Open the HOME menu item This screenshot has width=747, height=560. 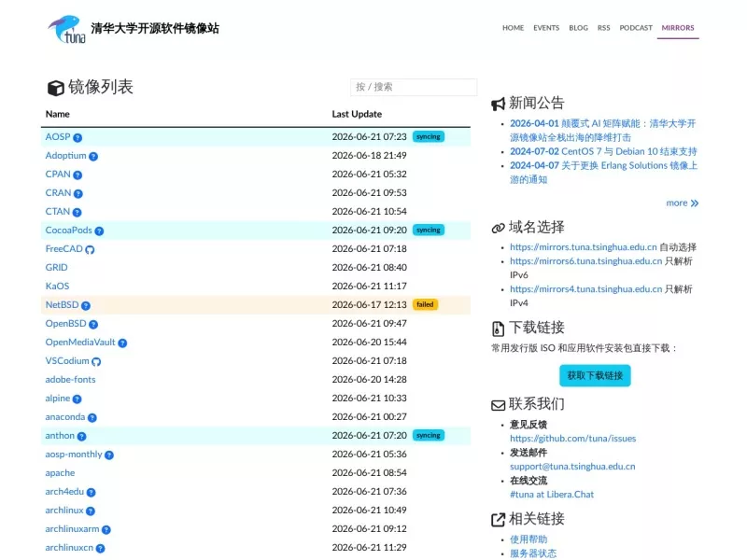[513, 28]
